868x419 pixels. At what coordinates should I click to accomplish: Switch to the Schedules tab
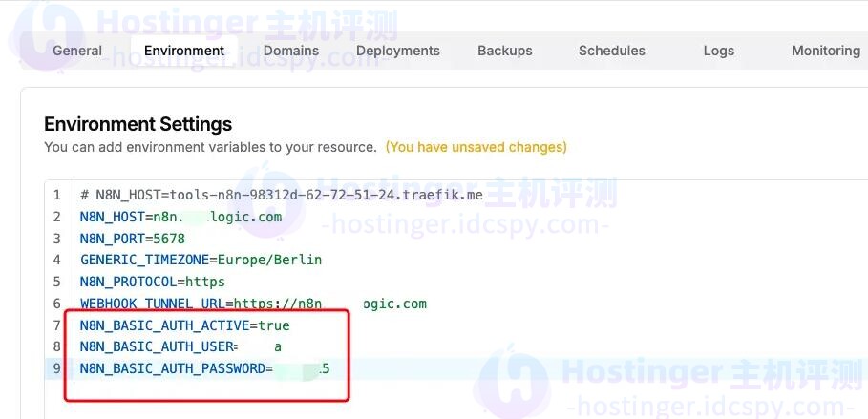click(x=611, y=51)
